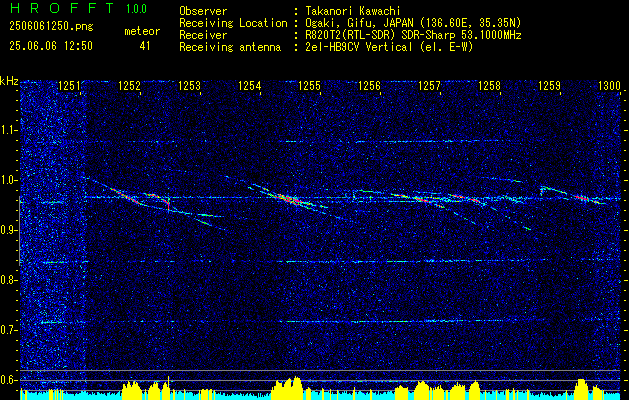Click the 1256 time marker
Image resolution: width=629 pixels, height=400 pixels.
click(369, 86)
